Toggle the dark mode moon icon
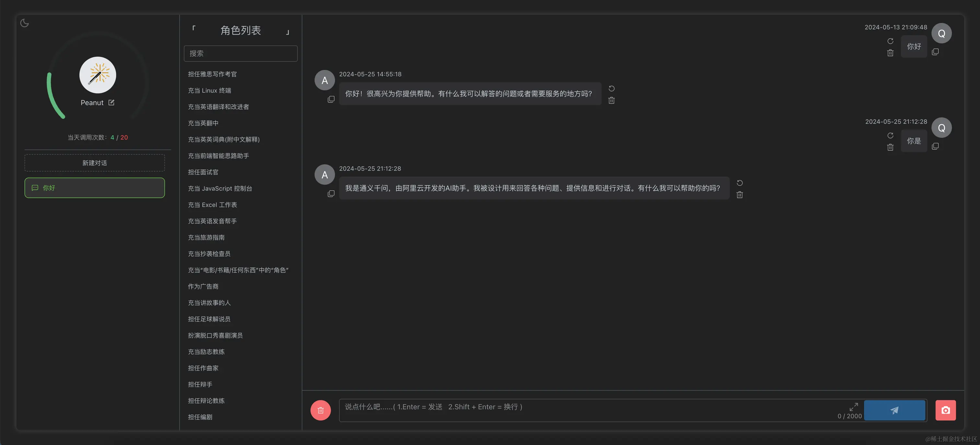The width and height of the screenshot is (980, 445). point(24,23)
